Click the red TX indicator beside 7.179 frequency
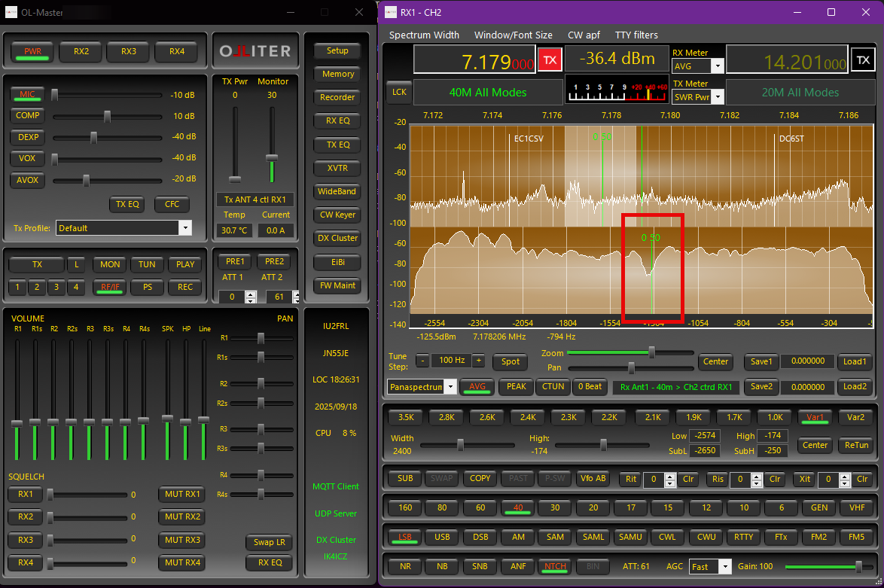This screenshot has width=884, height=588. point(550,60)
